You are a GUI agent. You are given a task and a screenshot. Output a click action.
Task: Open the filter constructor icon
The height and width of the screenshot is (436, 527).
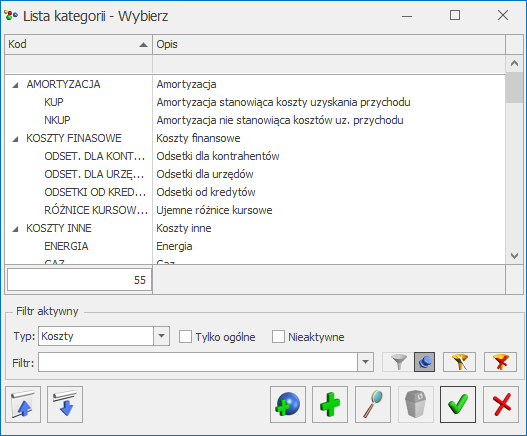click(x=459, y=362)
